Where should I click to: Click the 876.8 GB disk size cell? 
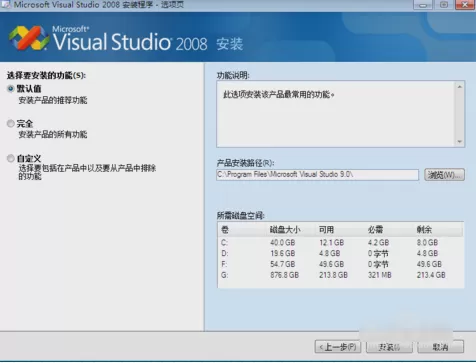[284, 275]
